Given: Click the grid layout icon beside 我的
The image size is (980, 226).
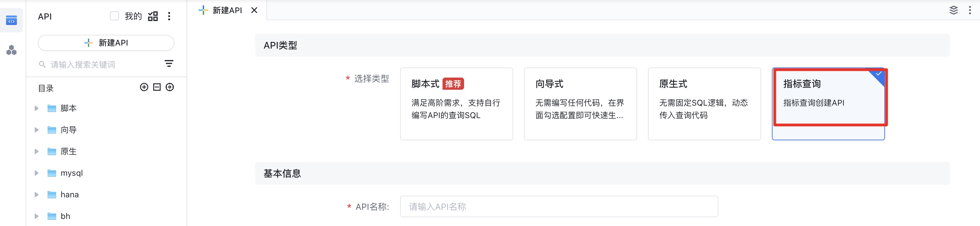Looking at the screenshot, I should 153,16.
